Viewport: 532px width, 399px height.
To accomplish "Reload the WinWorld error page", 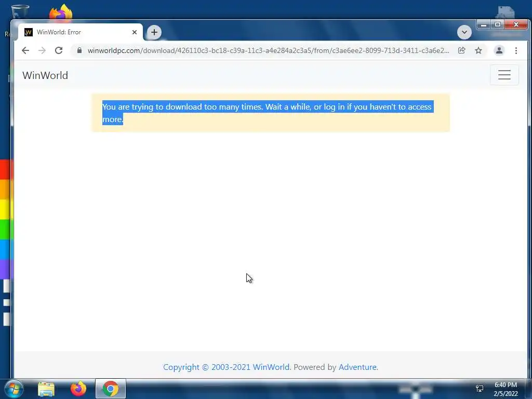I will tap(59, 50).
